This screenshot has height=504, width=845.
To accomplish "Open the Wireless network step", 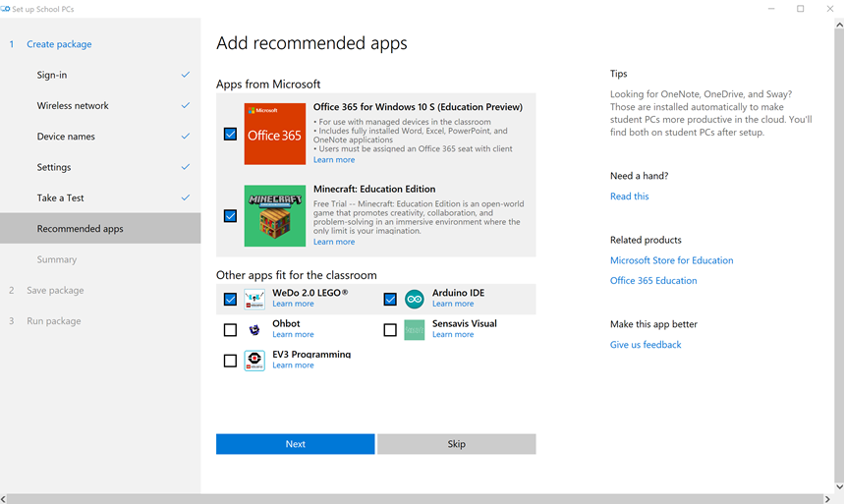I will tap(100, 106).
